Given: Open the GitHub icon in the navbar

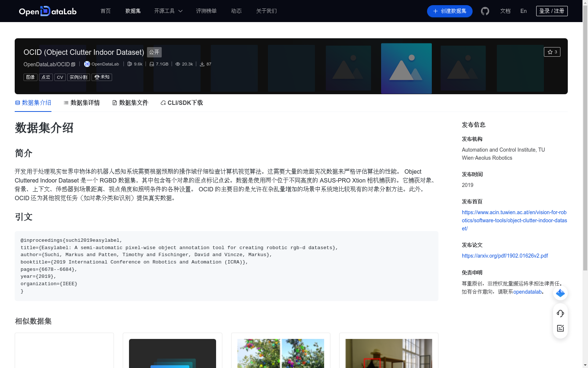Looking at the screenshot, I should pyautogui.click(x=485, y=11).
